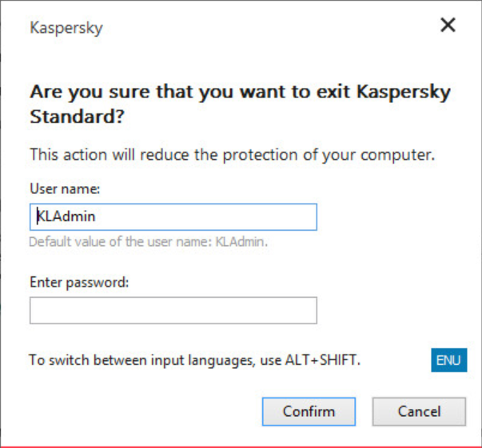
Task: Confirm exiting Kaspersky Standard
Action: pyautogui.click(x=309, y=412)
